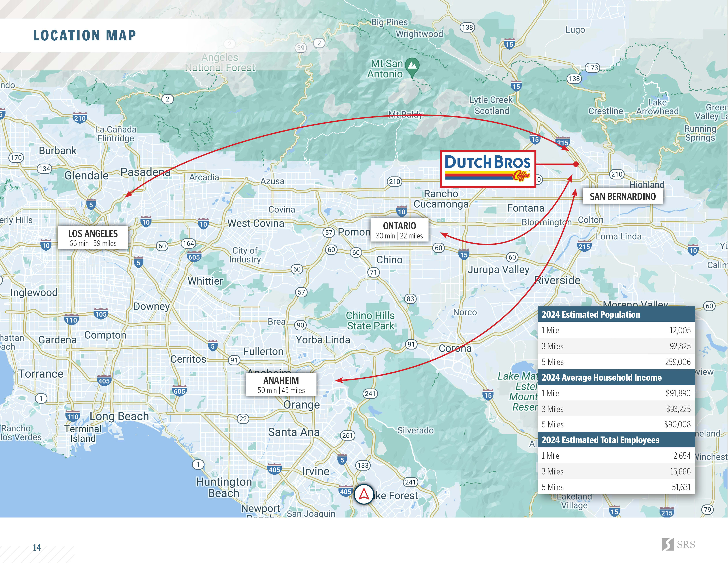Click the income value $93,225
This screenshot has width=728, height=563.
pyautogui.click(x=678, y=409)
